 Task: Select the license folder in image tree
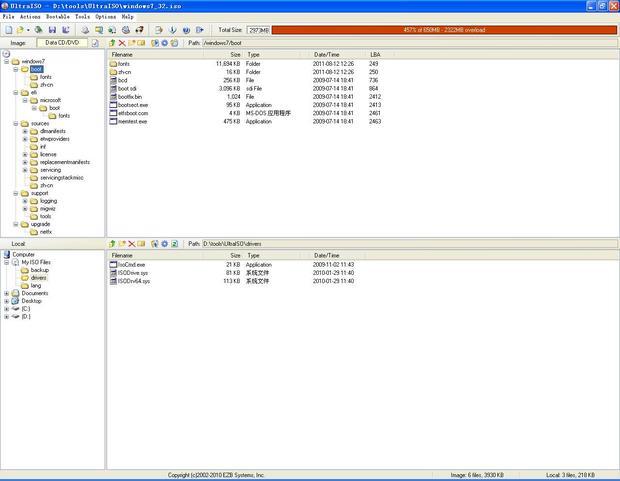pos(48,155)
